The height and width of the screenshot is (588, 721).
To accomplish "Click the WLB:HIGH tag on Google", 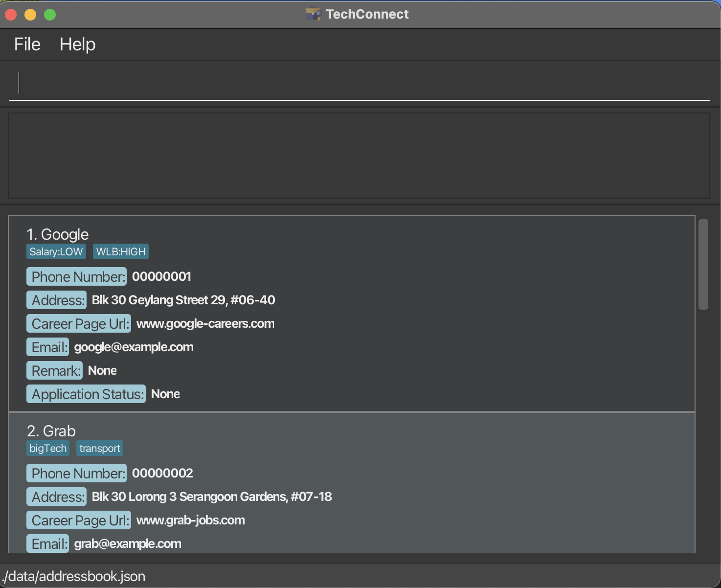I will [x=121, y=251].
